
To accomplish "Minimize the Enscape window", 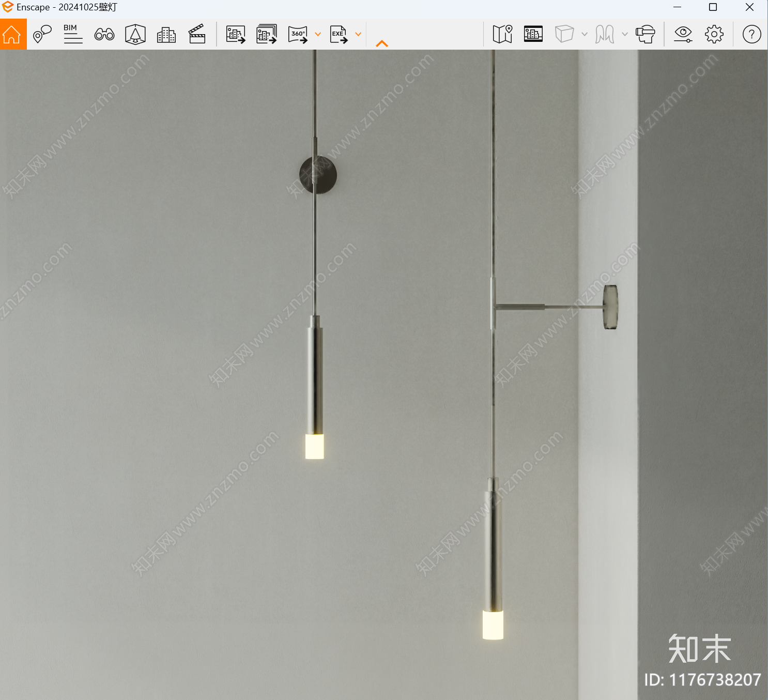I will [x=677, y=7].
